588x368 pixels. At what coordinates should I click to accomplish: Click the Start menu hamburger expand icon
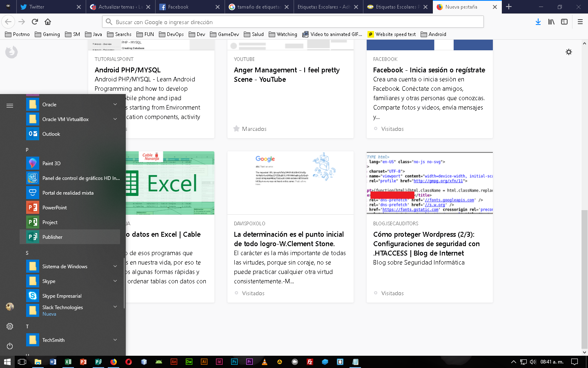click(x=10, y=105)
